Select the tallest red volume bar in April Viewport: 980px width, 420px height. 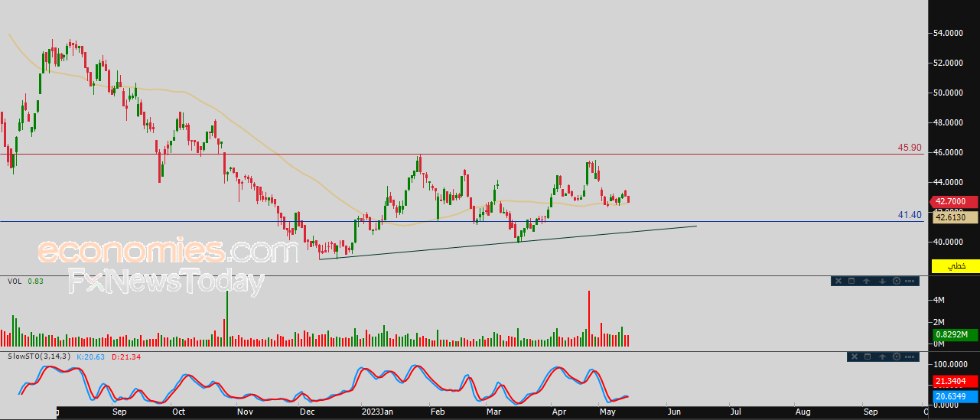click(589, 318)
